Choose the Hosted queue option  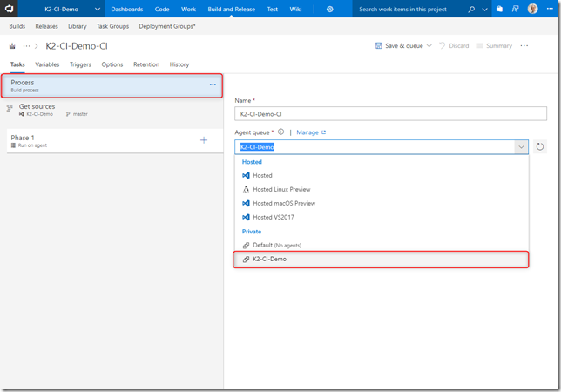coord(382,175)
